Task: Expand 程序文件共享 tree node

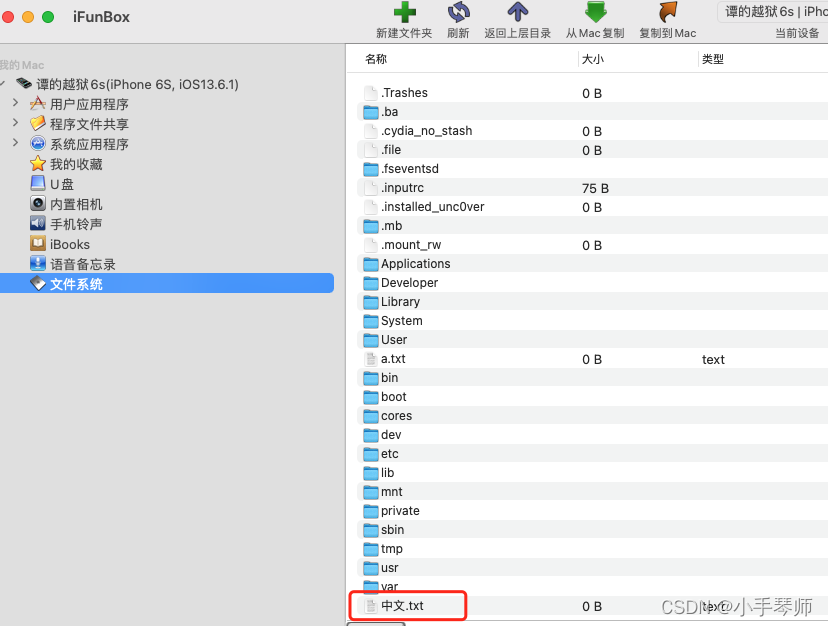Action: tap(15, 123)
